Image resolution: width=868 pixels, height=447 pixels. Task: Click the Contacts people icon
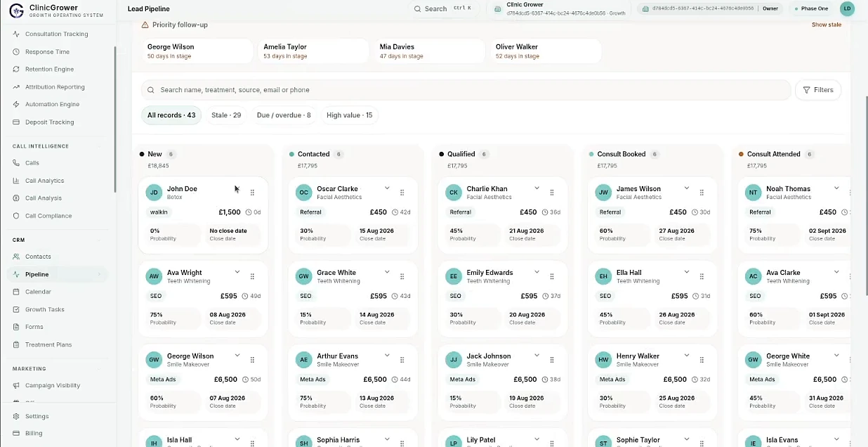(16, 257)
